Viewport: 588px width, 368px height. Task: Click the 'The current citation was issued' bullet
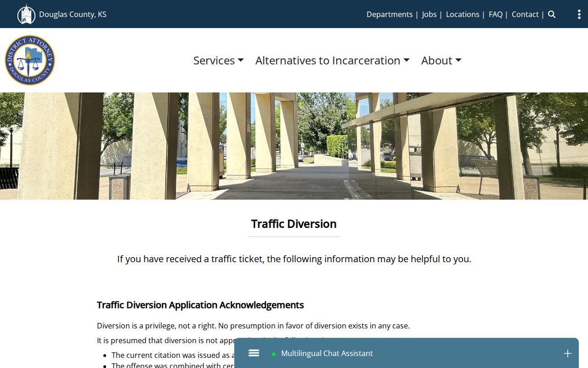click(x=173, y=355)
